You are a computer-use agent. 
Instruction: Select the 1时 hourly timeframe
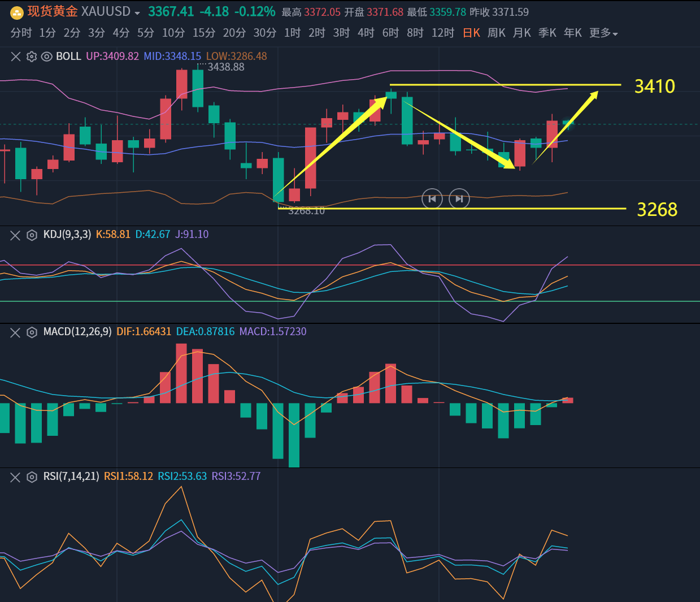[x=292, y=33]
